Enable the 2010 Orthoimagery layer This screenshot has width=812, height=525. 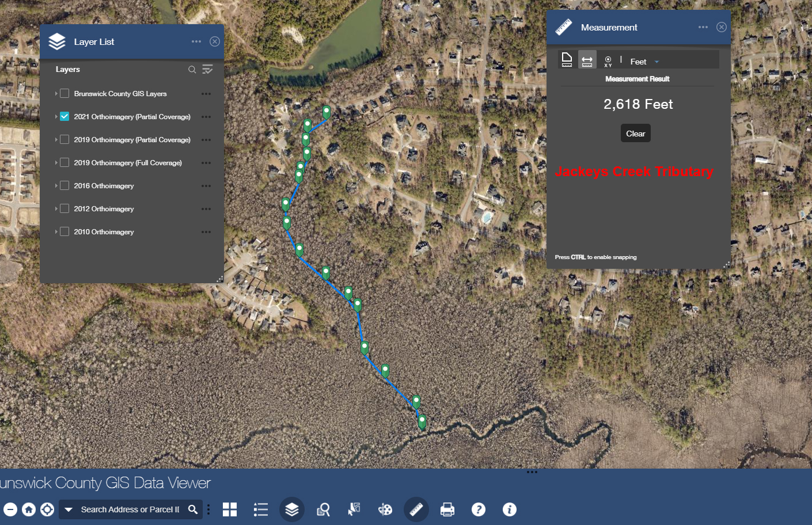tap(64, 231)
